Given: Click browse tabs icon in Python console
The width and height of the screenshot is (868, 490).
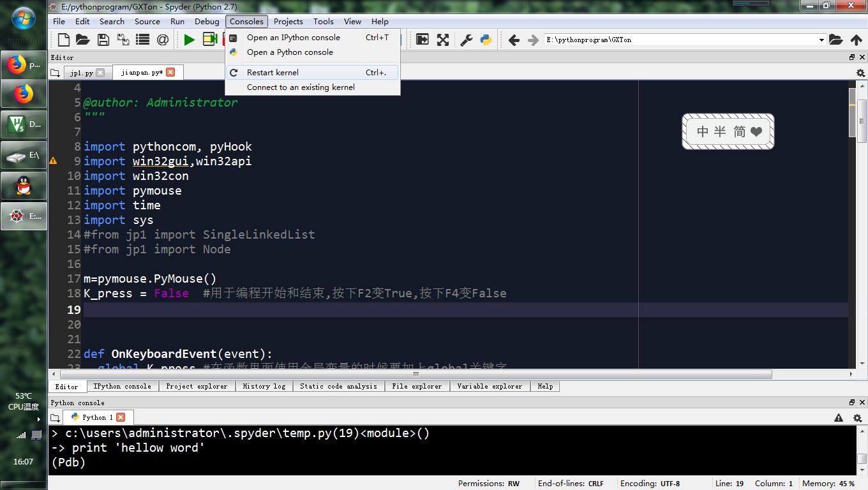Looking at the screenshot, I should (55, 417).
